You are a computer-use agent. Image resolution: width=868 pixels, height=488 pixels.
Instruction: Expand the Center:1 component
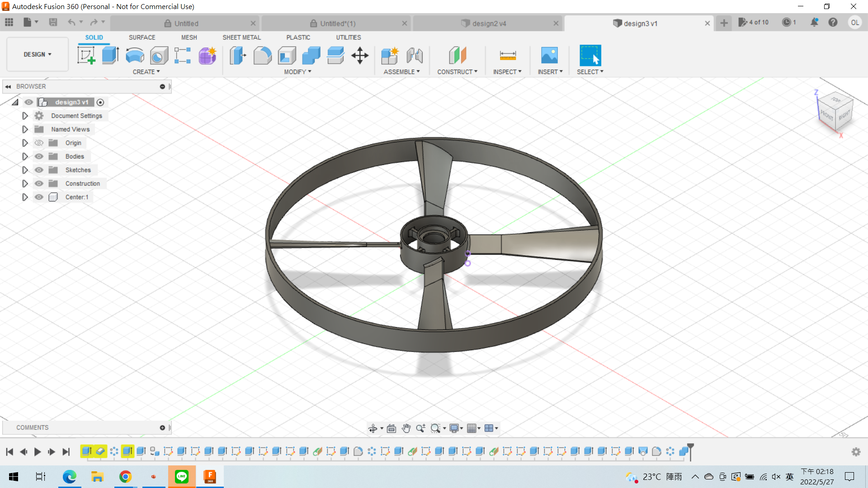pos(25,197)
